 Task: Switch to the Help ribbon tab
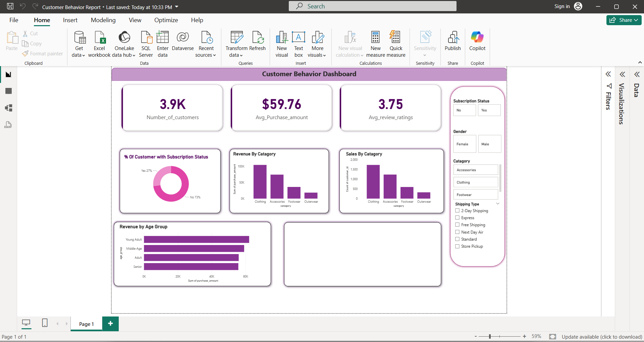pos(197,20)
